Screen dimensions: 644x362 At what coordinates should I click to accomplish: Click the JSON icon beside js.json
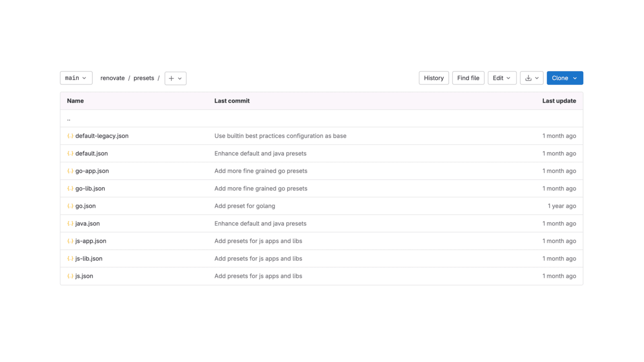click(x=70, y=276)
